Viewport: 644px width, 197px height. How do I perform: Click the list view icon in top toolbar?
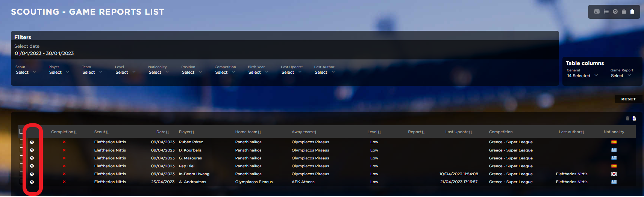click(x=606, y=12)
